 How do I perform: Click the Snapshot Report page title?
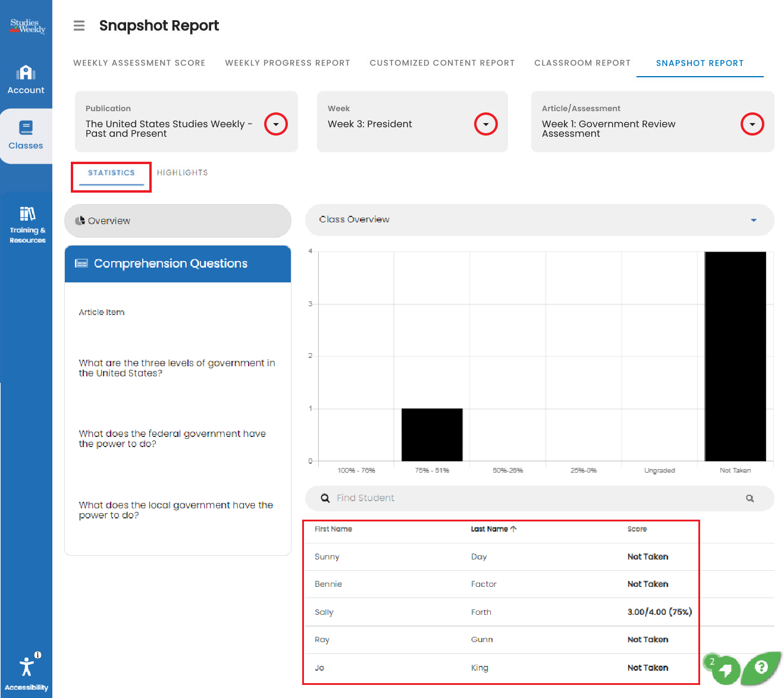(159, 26)
